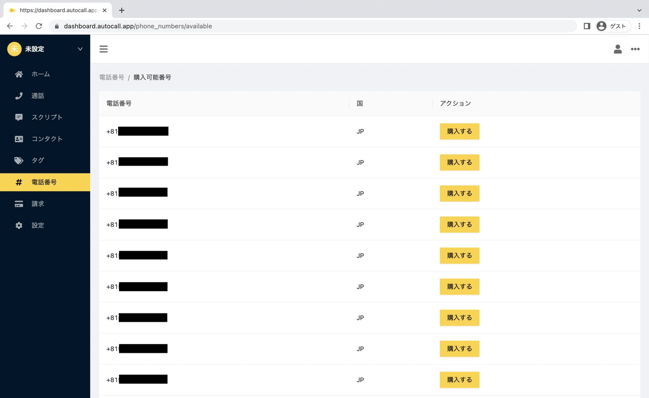Open the three-dot more options in header

(635, 49)
